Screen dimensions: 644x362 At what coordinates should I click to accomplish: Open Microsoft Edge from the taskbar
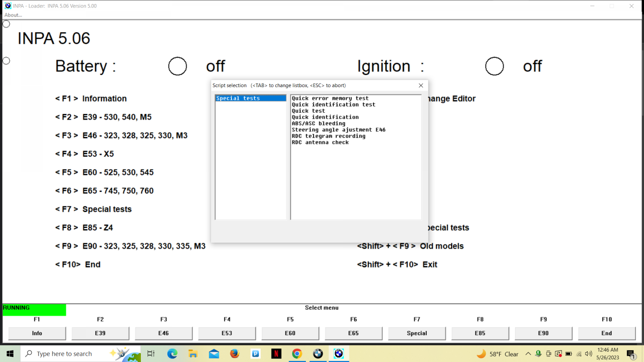coord(172,354)
